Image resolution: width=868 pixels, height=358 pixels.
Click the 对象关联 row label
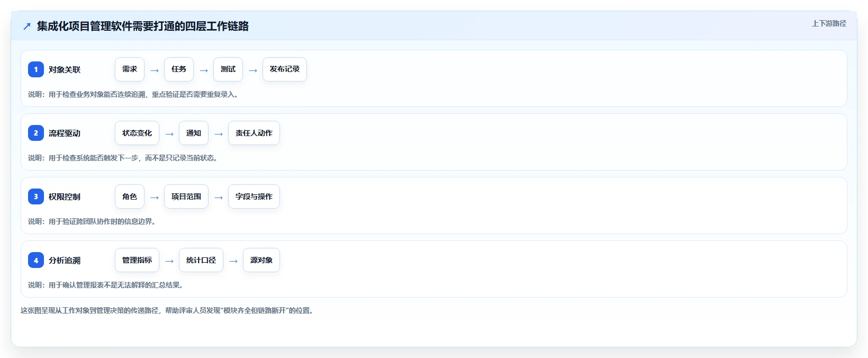click(65, 69)
